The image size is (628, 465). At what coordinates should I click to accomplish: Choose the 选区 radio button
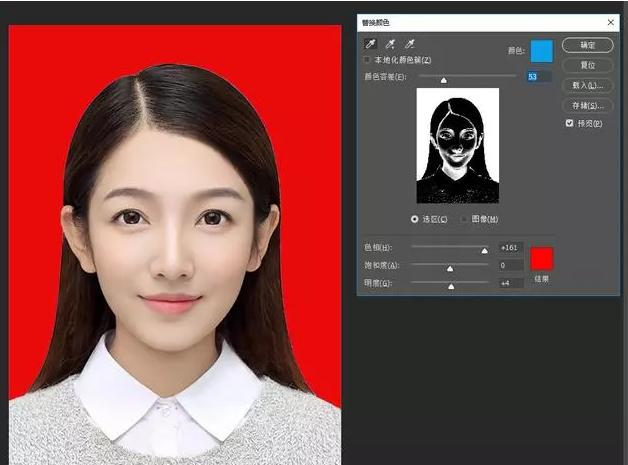click(x=415, y=219)
